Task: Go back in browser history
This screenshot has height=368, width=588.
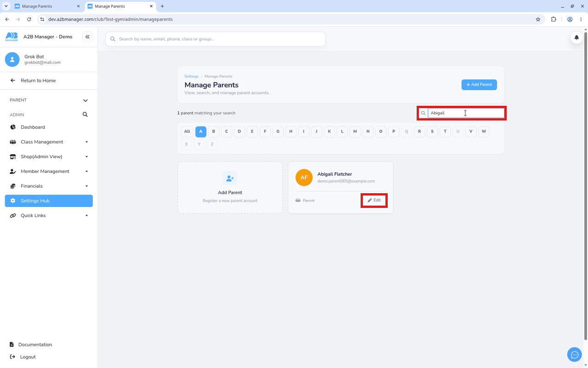Action: pos(7,19)
